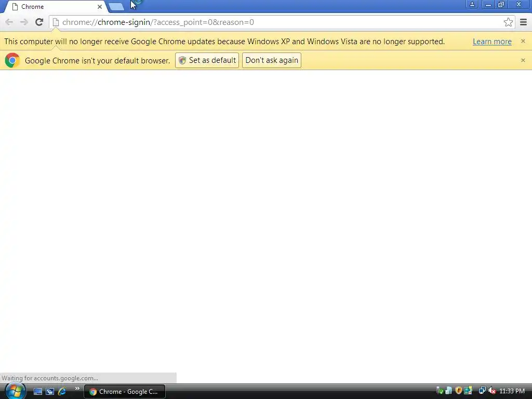
Task: Dismiss the Windows XP update warning bar
Action: pos(523,41)
